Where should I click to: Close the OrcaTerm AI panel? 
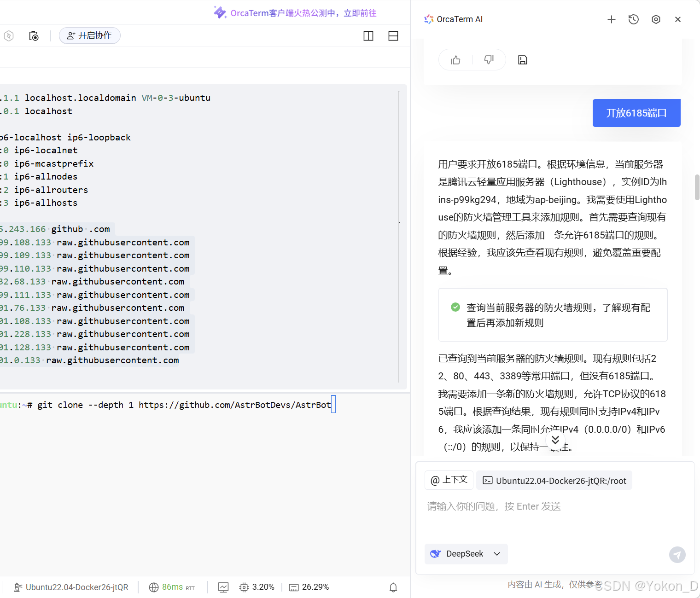[x=678, y=19]
